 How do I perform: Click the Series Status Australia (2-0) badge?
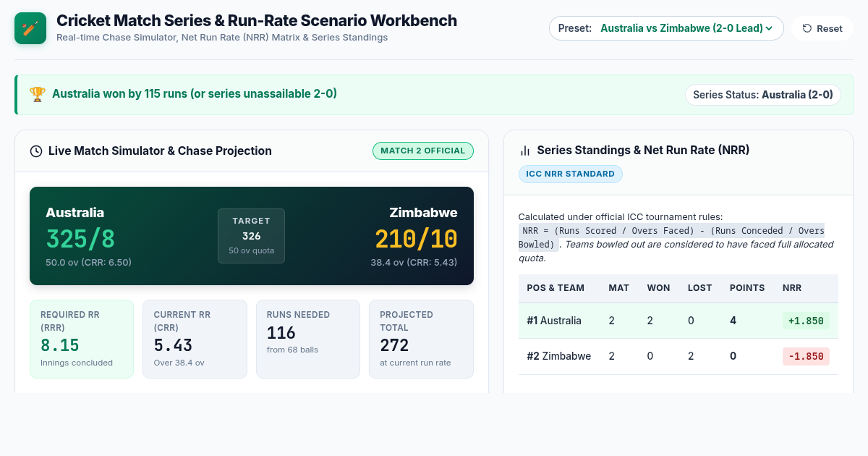point(763,95)
